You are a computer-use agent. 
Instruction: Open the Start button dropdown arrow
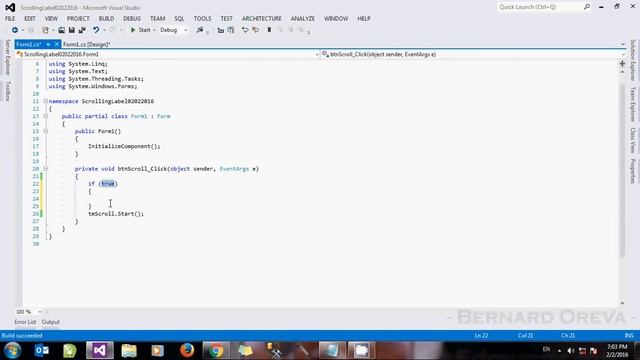click(x=154, y=30)
